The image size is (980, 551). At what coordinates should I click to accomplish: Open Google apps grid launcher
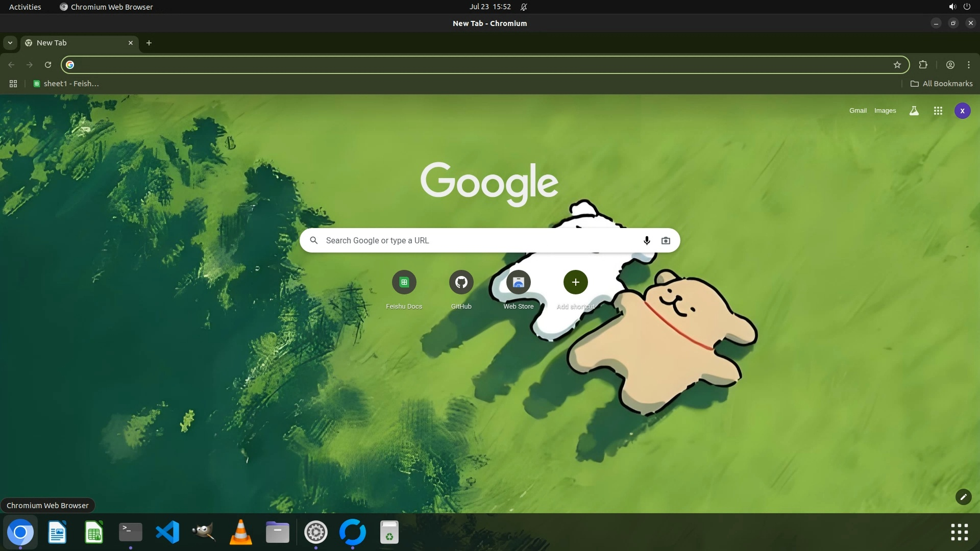point(938,111)
